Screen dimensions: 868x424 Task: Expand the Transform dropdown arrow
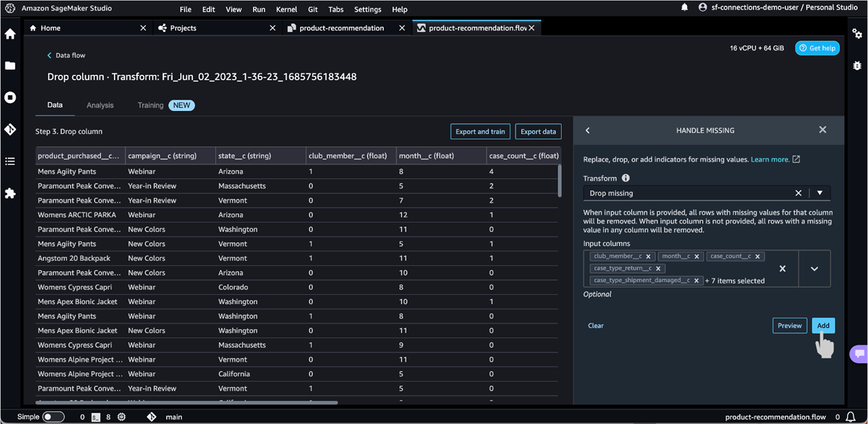[x=820, y=193]
